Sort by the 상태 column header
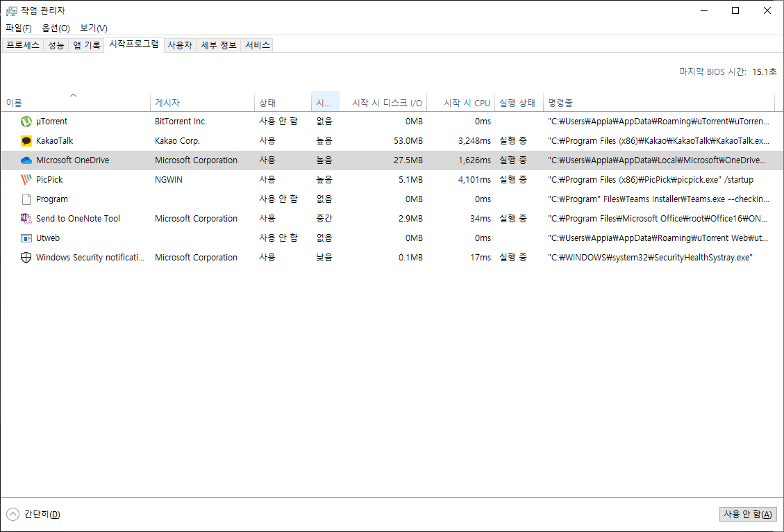Viewport: 784px width, 532px height. click(283, 101)
